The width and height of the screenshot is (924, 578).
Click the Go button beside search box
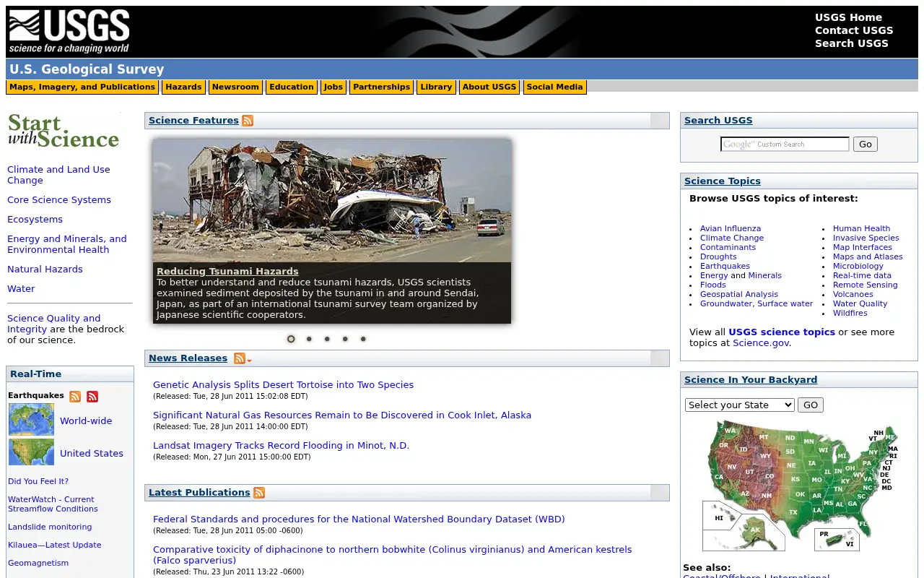[865, 144]
